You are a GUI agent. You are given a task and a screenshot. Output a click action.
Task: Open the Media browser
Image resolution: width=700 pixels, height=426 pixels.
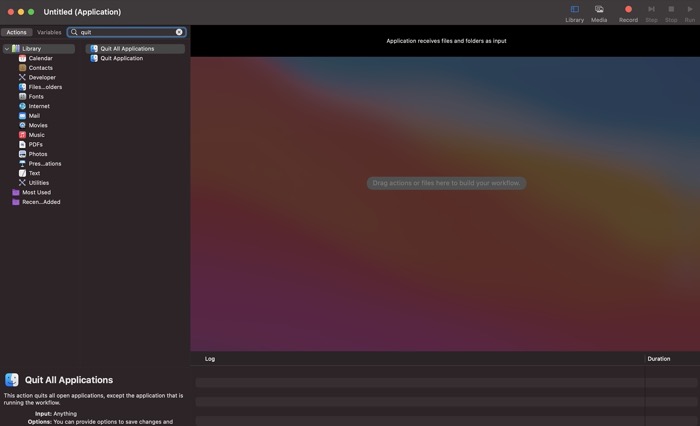[x=599, y=14]
